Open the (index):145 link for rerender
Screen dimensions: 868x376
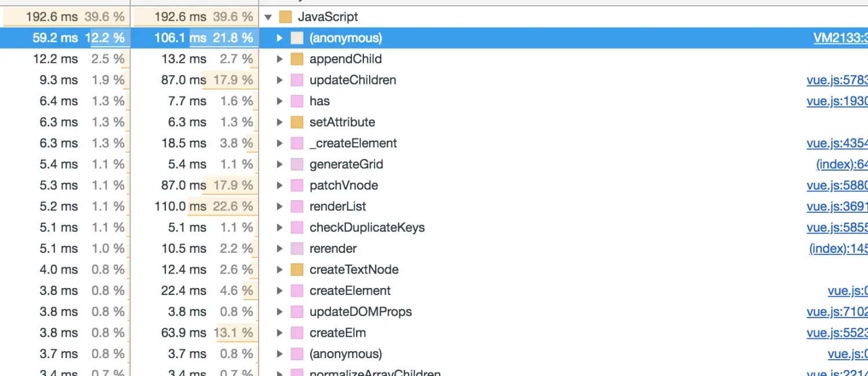[838, 249]
